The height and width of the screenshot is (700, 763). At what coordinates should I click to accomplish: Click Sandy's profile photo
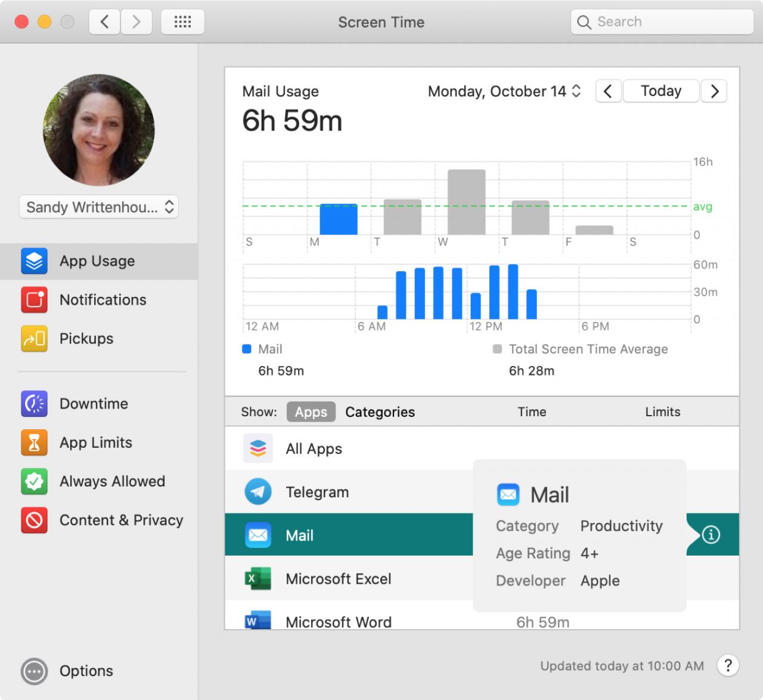pos(99,130)
